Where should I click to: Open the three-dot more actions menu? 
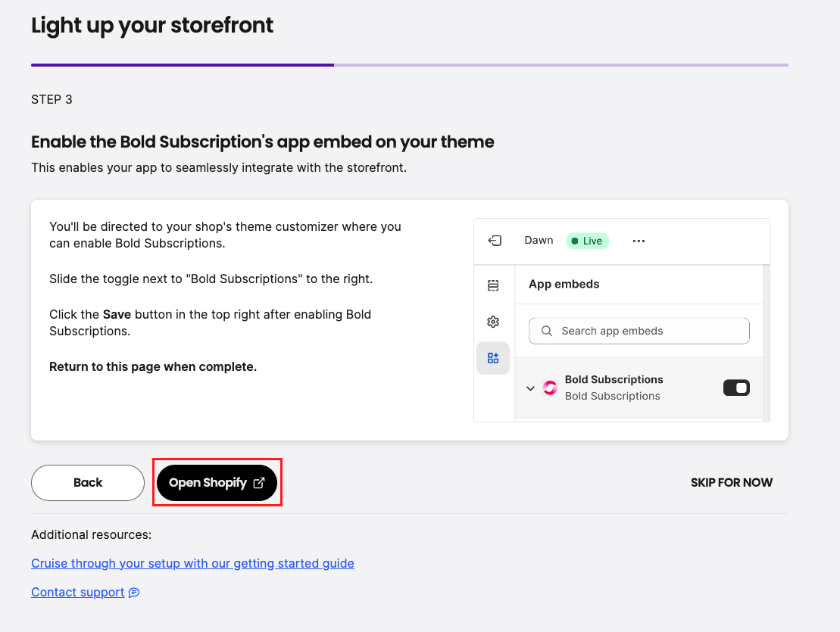pos(639,241)
